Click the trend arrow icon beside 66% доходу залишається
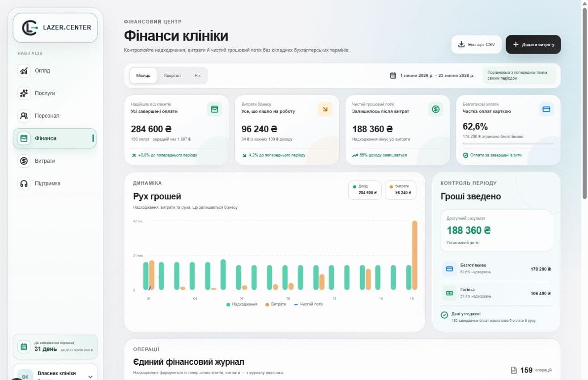The width and height of the screenshot is (588, 380). click(x=355, y=155)
